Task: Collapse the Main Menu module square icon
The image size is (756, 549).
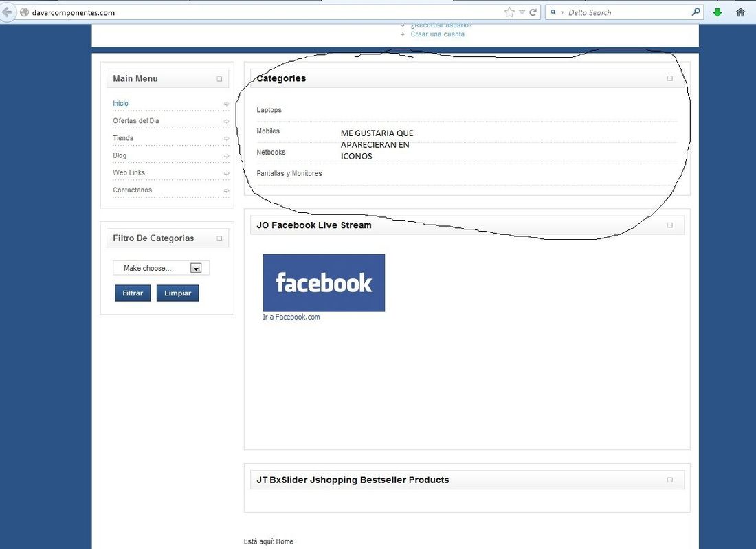Action: coord(219,78)
